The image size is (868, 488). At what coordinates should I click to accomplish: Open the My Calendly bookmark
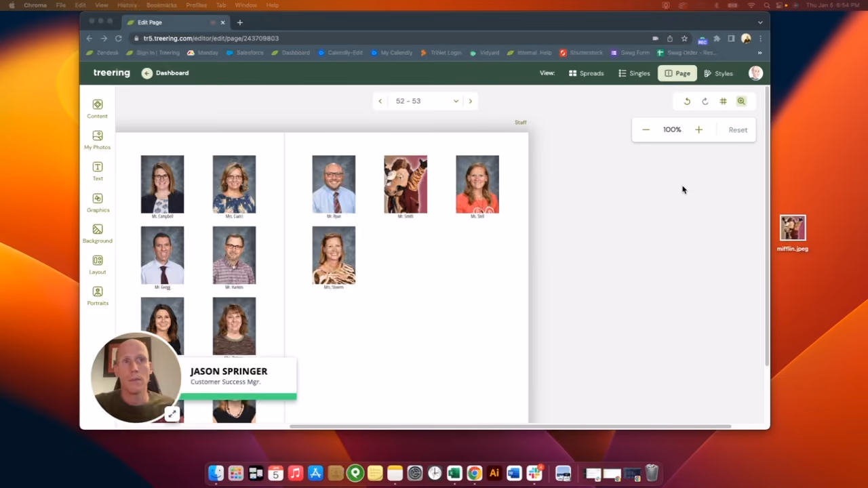tap(391, 53)
